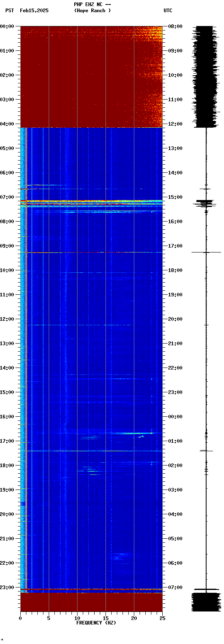Image resolution: width=224 pixels, height=644 pixels.
Task: Click 08:00 on the UTC time axis
Action: 175,26
